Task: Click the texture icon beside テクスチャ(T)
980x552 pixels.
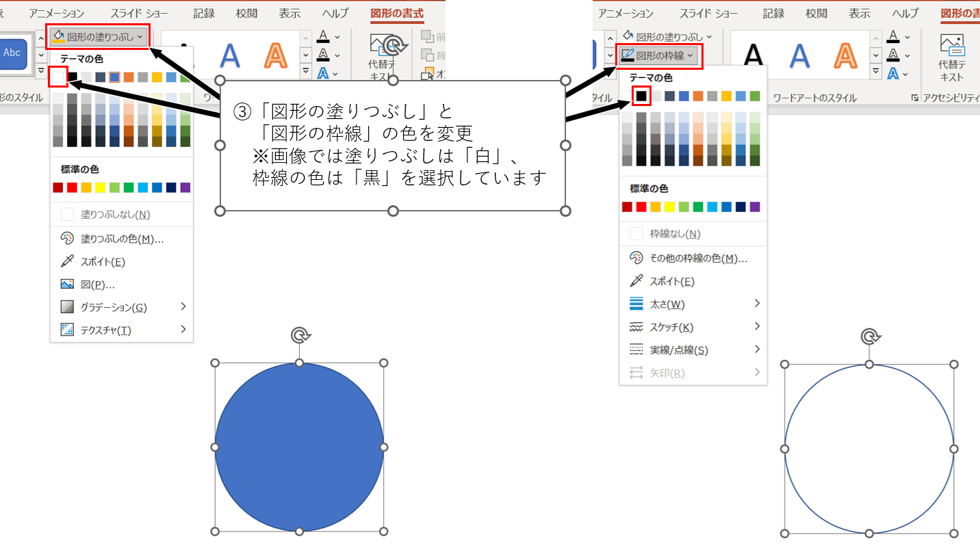Action: pos(67,330)
